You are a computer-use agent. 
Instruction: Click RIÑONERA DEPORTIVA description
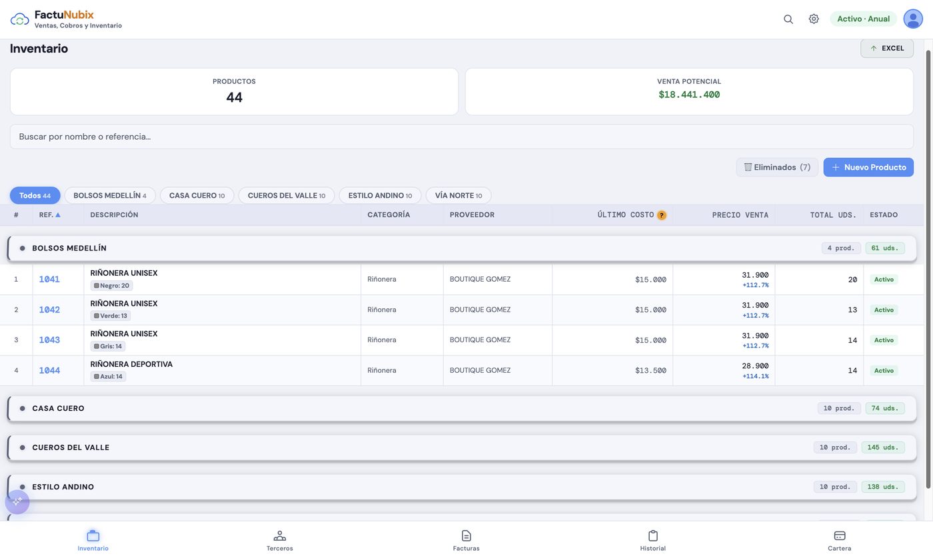131,364
